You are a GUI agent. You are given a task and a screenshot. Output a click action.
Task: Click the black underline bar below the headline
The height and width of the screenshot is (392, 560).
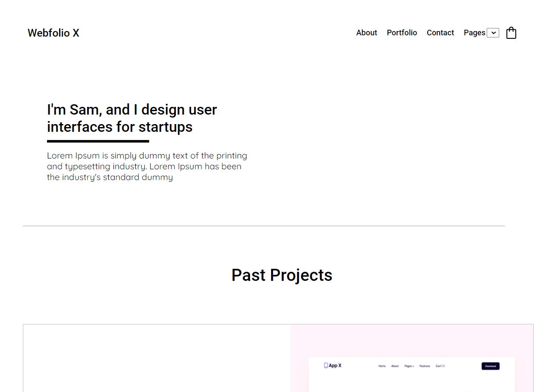tap(98, 142)
